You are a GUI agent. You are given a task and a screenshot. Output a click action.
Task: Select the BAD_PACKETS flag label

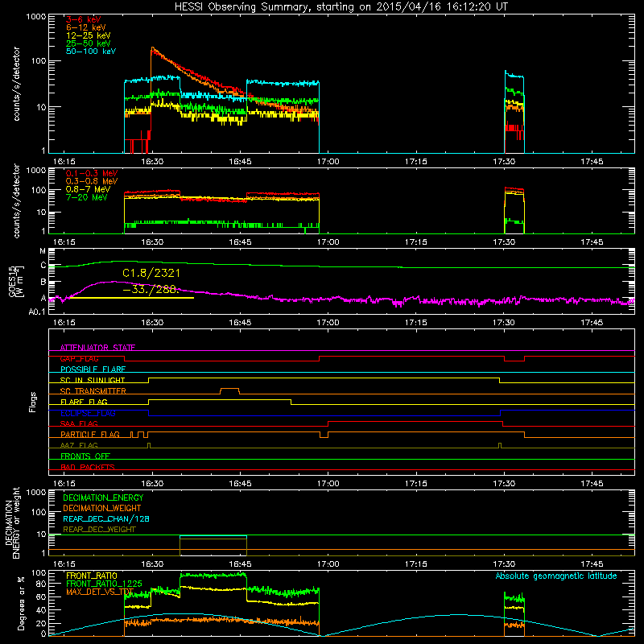click(x=88, y=467)
